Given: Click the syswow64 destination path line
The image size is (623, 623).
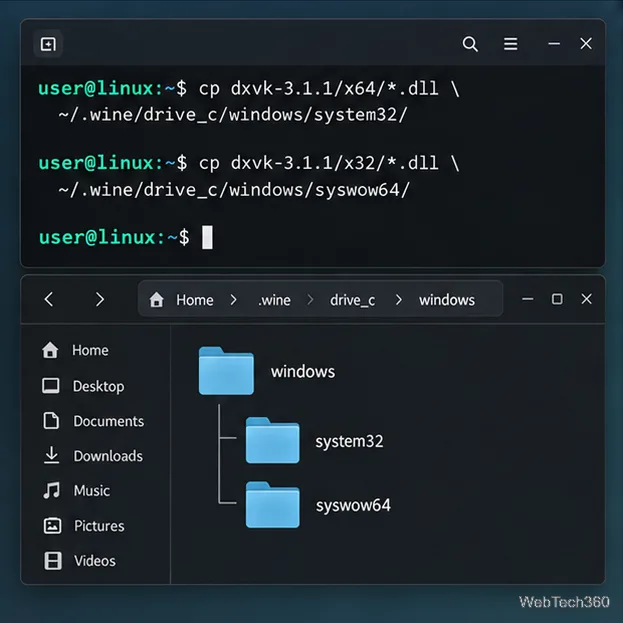Looking at the screenshot, I should pos(234,190).
